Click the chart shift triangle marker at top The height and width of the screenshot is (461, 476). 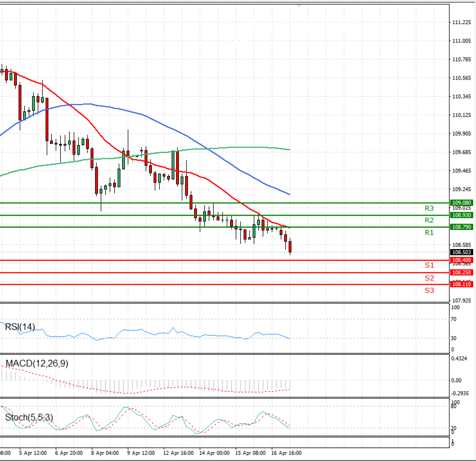click(x=299, y=6)
